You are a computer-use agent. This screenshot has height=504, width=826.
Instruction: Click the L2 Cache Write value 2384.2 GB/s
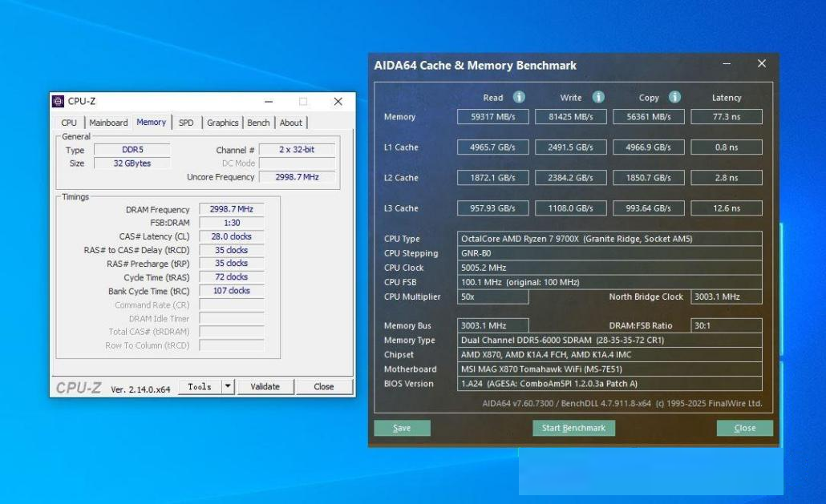571,178
